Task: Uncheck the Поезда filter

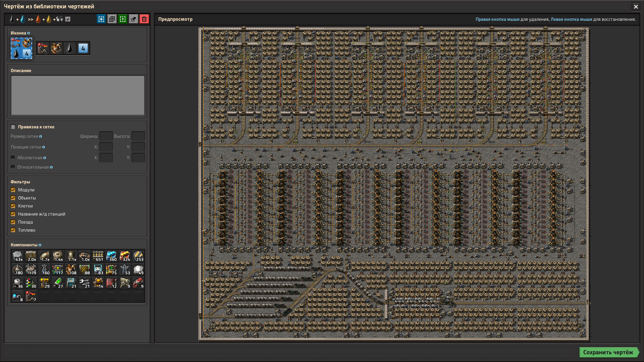Action: (13, 222)
